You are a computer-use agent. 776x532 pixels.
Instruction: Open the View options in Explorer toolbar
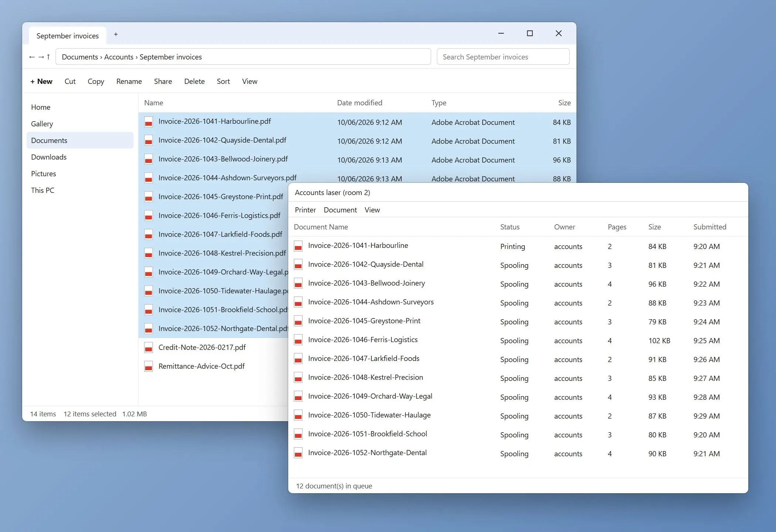(x=250, y=81)
